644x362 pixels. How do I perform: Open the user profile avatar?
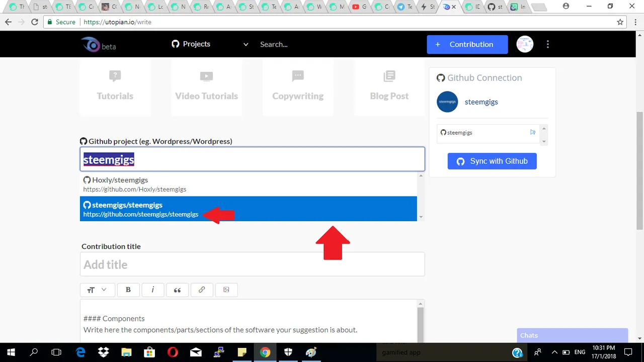coord(525,44)
